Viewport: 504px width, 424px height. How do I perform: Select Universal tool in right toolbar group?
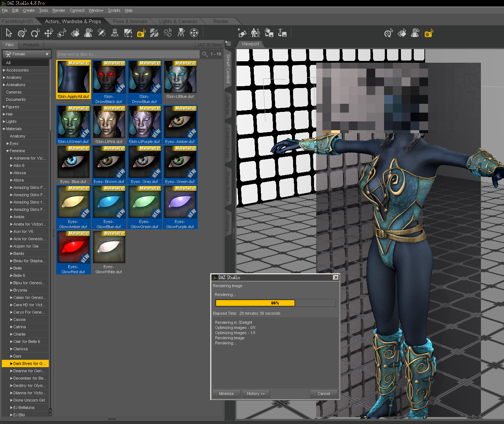click(389, 33)
